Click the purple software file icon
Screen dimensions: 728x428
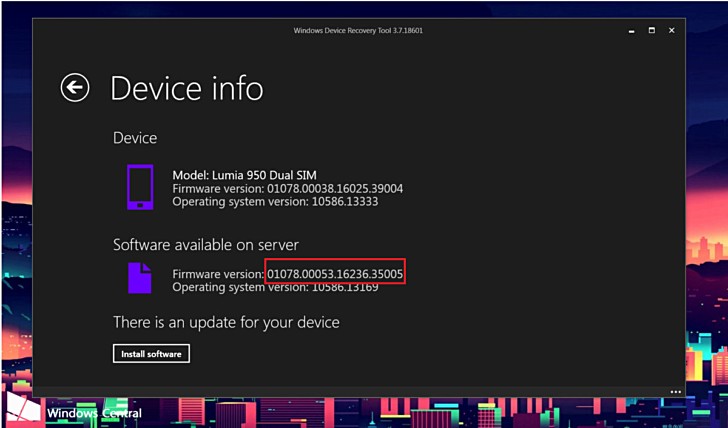[x=140, y=278]
